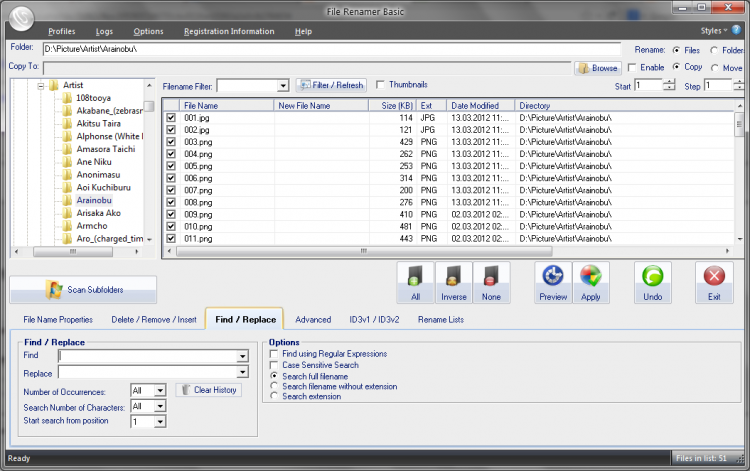The height and width of the screenshot is (471, 750).
Task: Click the Inverse selection icon
Action: click(453, 282)
